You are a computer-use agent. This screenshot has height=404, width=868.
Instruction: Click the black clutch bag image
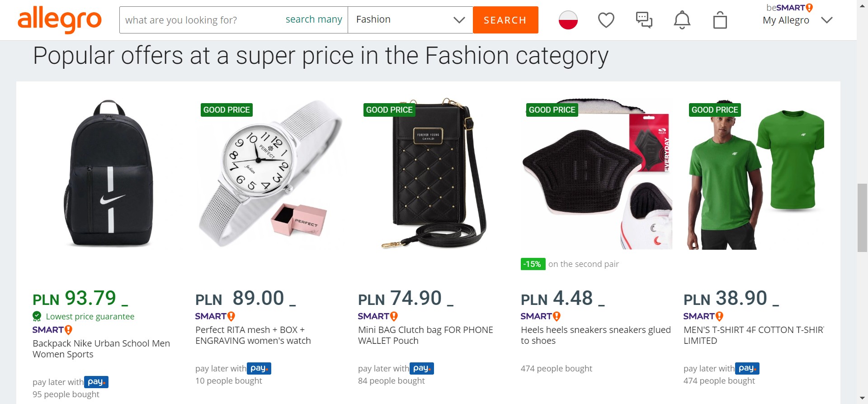click(434, 174)
